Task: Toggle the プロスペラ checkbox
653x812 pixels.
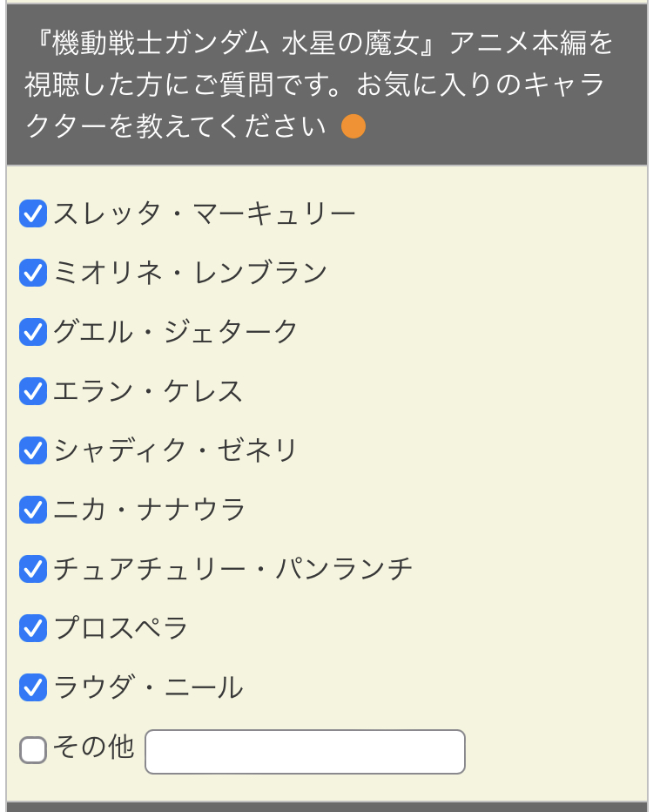Action: pos(33,628)
